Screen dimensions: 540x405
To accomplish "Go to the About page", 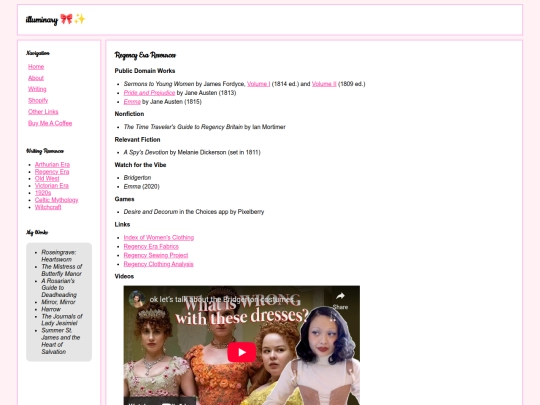I will coord(36,78).
